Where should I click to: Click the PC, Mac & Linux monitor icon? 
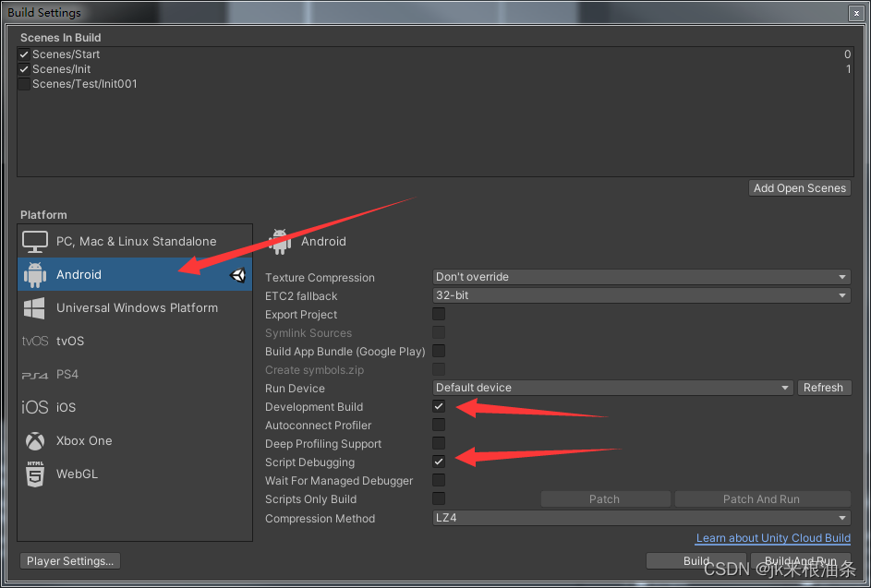pyautogui.click(x=34, y=242)
